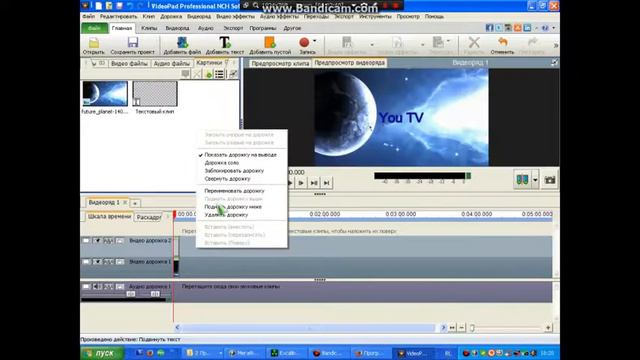This screenshot has width=640, height=360.
Task: Switch to the Аудио файлы tab
Action: (x=171, y=64)
